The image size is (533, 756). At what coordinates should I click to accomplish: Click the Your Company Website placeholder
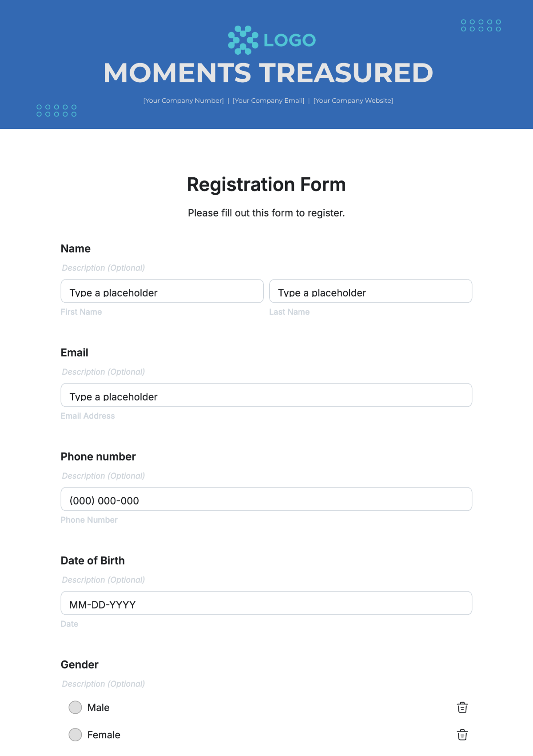point(353,100)
